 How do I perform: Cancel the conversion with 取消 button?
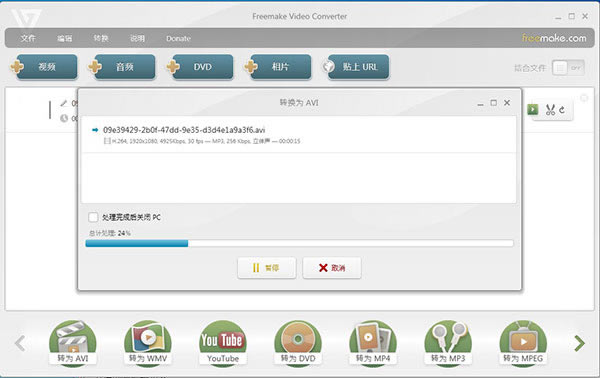(x=332, y=268)
